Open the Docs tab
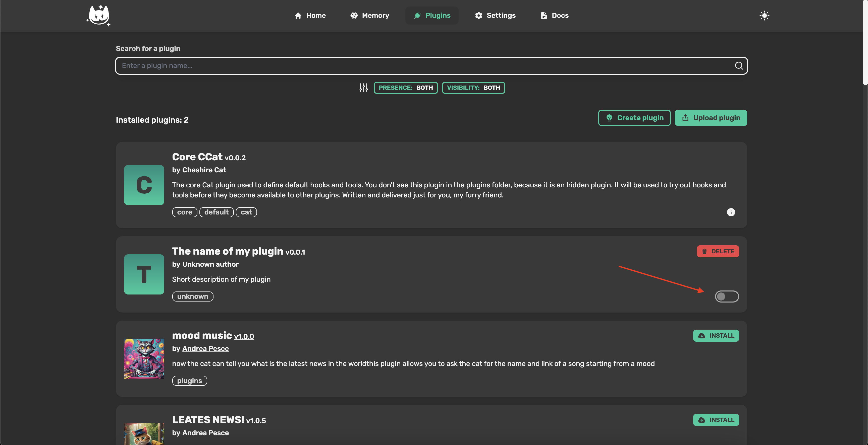The width and height of the screenshot is (868, 445). pyautogui.click(x=554, y=16)
